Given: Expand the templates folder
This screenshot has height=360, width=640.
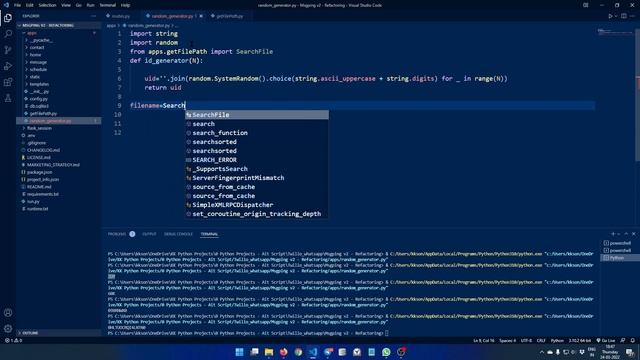Looking at the screenshot, I should (x=38, y=84).
